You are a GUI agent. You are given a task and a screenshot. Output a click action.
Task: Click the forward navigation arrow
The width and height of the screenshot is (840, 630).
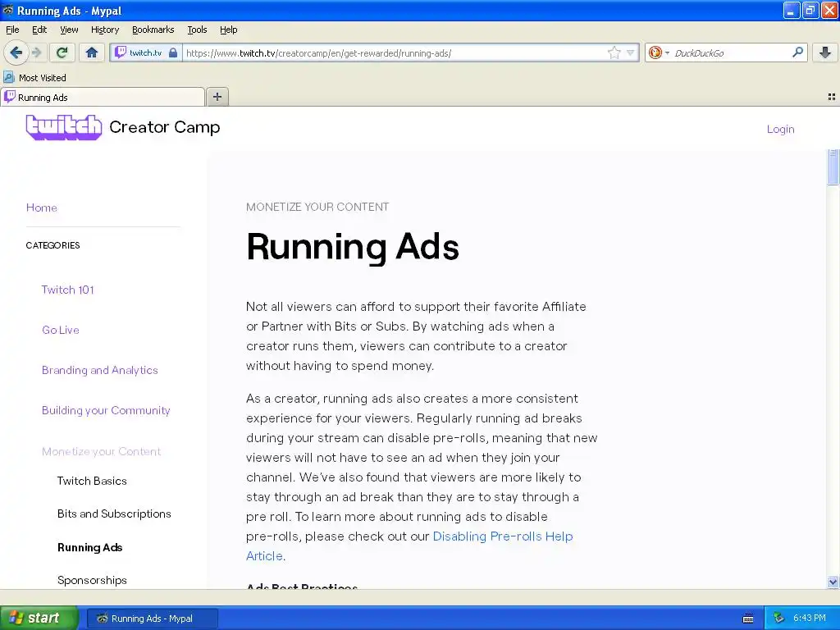[36, 52]
